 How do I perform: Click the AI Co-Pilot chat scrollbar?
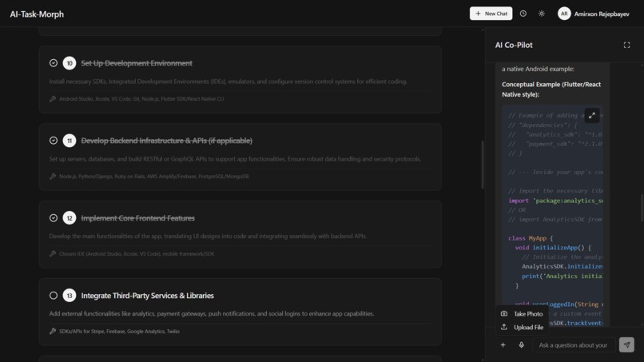(x=642, y=208)
